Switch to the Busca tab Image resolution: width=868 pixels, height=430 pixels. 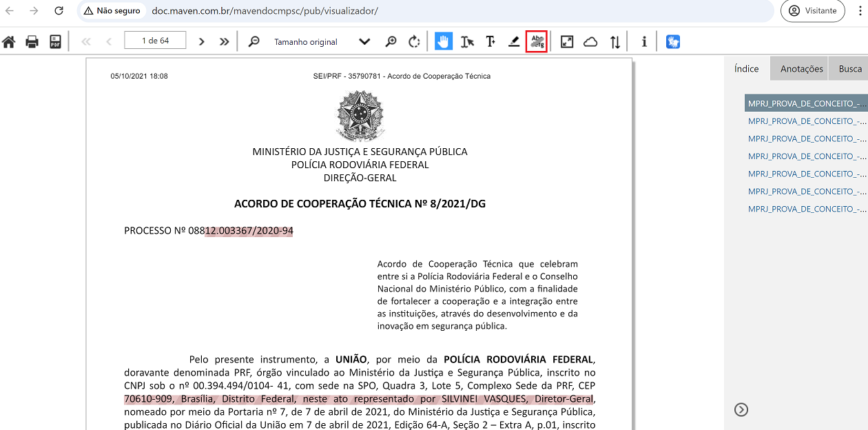tap(850, 68)
